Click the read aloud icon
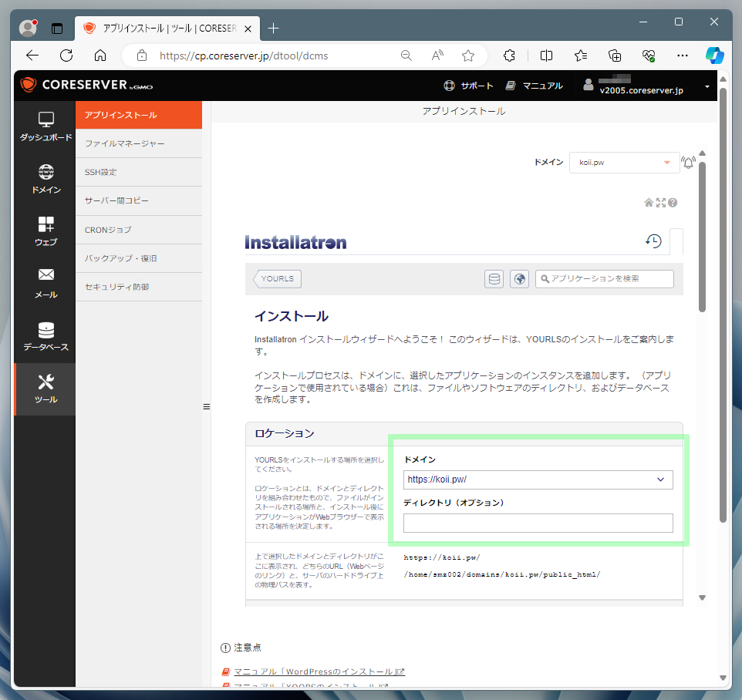742x700 pixels. tap(437, 56)
